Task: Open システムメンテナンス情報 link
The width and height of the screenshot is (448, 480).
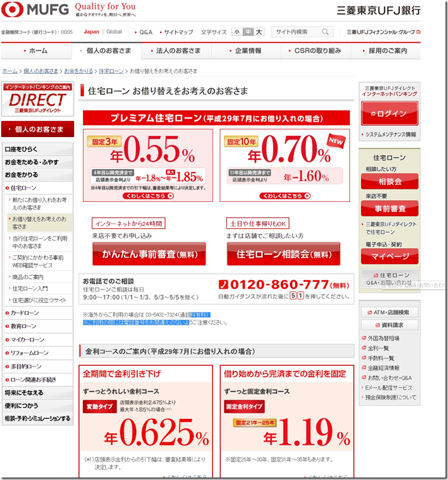Action: pos(389,135)
